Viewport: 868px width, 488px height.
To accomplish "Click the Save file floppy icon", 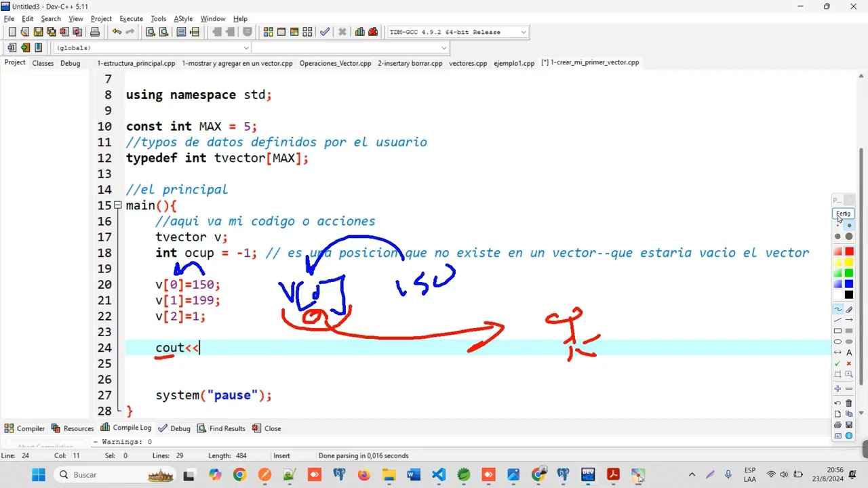I will pos(38,32).
